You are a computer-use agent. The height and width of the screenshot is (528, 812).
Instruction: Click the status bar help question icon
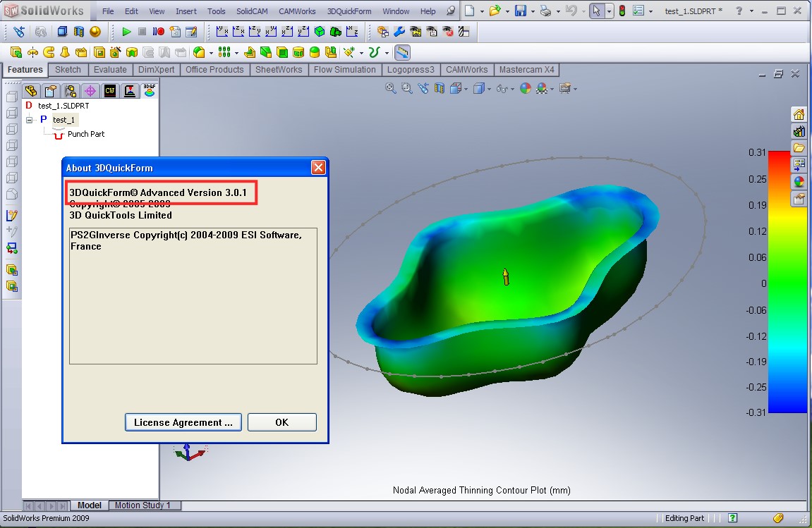[x=732, y=518]
